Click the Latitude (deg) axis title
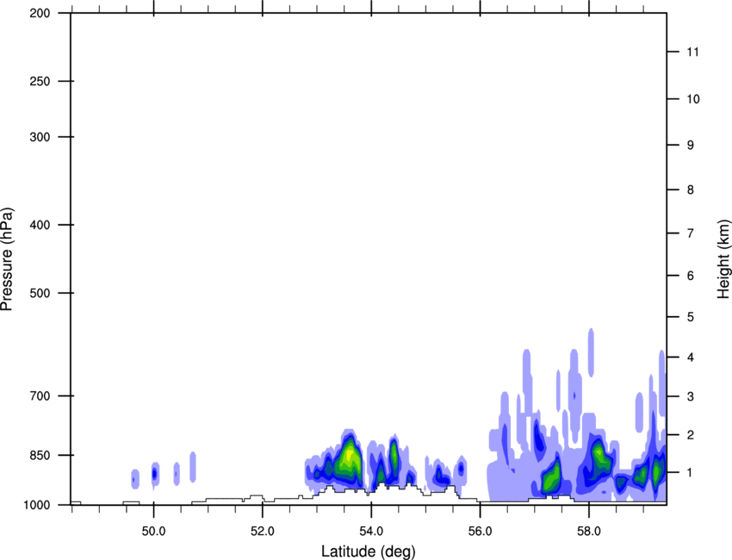The width and height of the screenshot is (732, 560). (x=369, y=551)
